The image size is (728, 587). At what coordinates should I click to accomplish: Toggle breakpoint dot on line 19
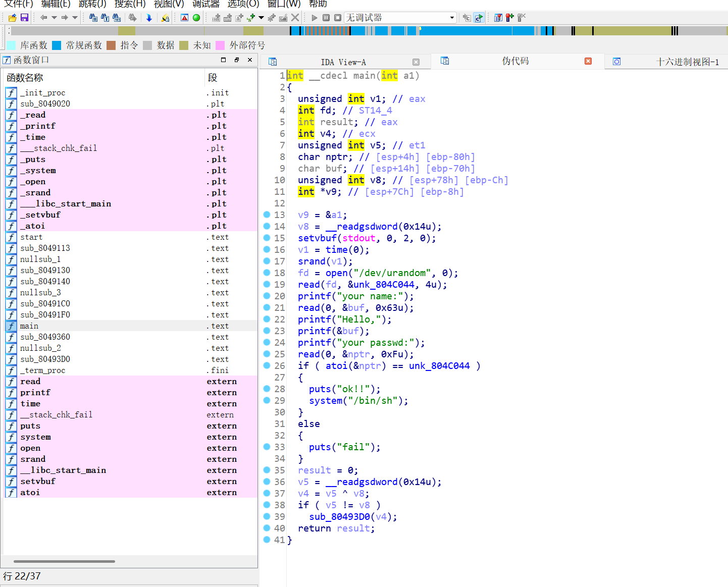[267, 284]
